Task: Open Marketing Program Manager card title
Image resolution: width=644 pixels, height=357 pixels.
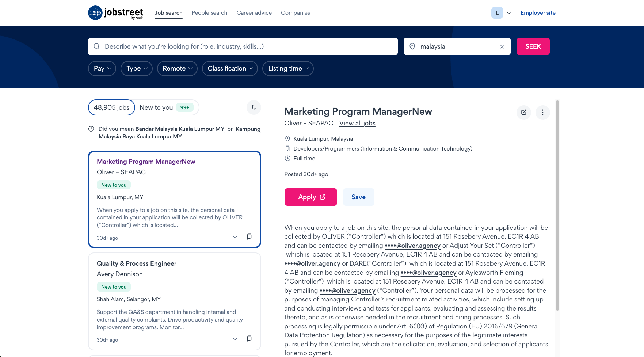Action: point(146,162)
